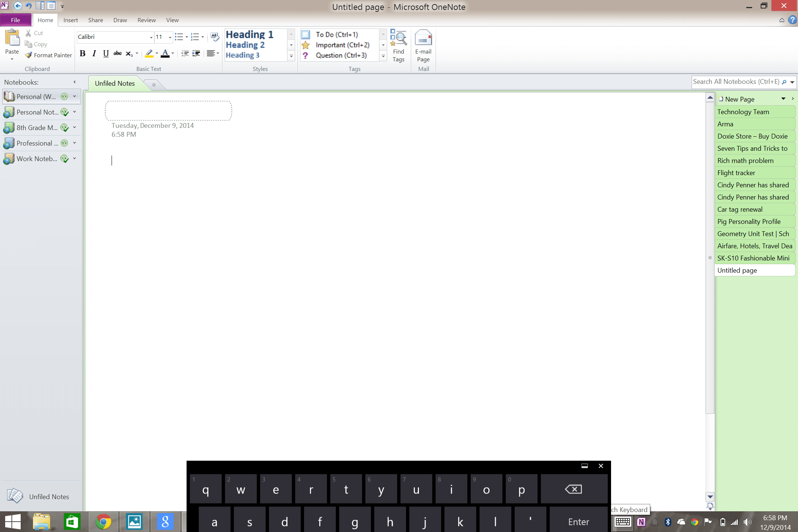The height and width of the screenshot is (532, 798).
Task: Switch to Full Page View
Action: coord(51,6)
